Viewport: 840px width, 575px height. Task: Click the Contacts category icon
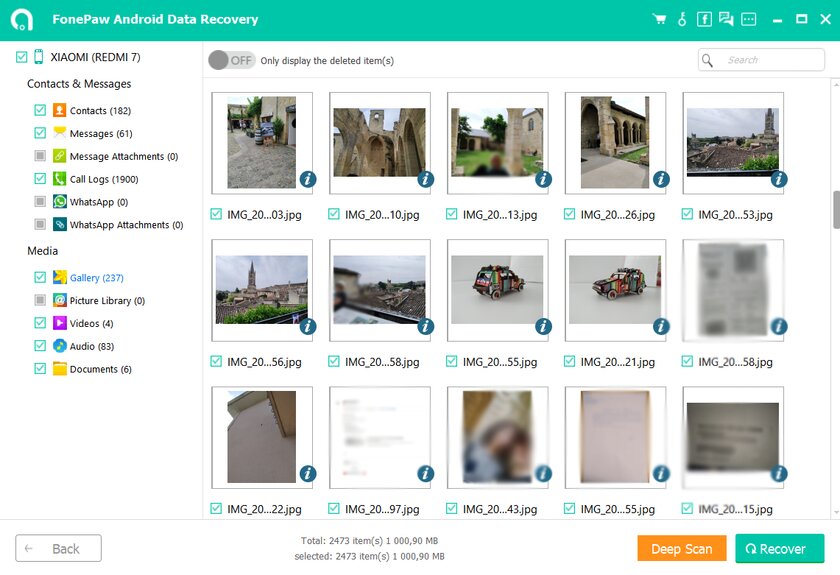coord(59,110)
